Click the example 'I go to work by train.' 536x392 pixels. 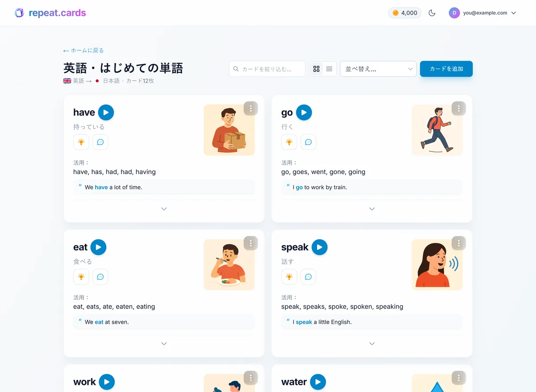[x=320, y=188]
